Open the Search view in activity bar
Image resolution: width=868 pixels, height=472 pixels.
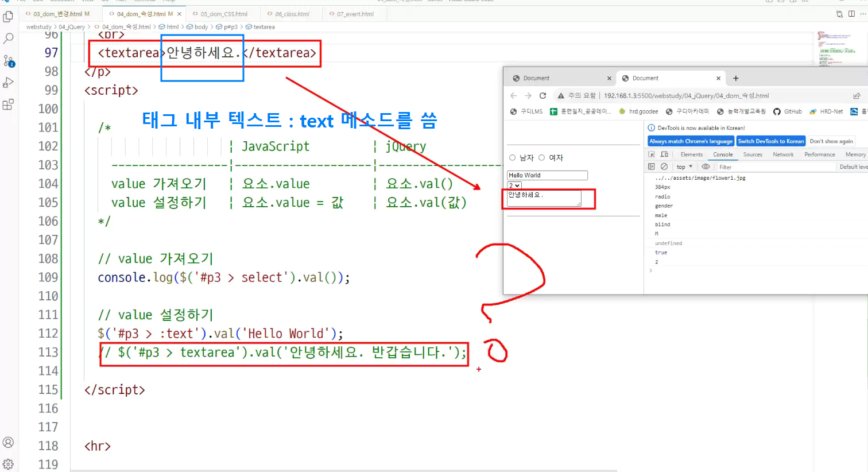click(8, 38)
